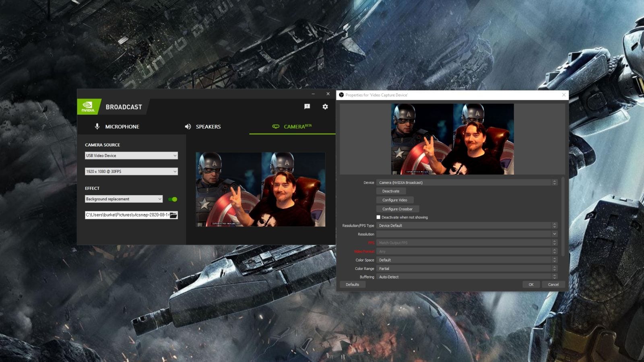Screen dimensions: 644x362
Task: Click the Resolution/FPS Type label
Action: coord(358,226)
